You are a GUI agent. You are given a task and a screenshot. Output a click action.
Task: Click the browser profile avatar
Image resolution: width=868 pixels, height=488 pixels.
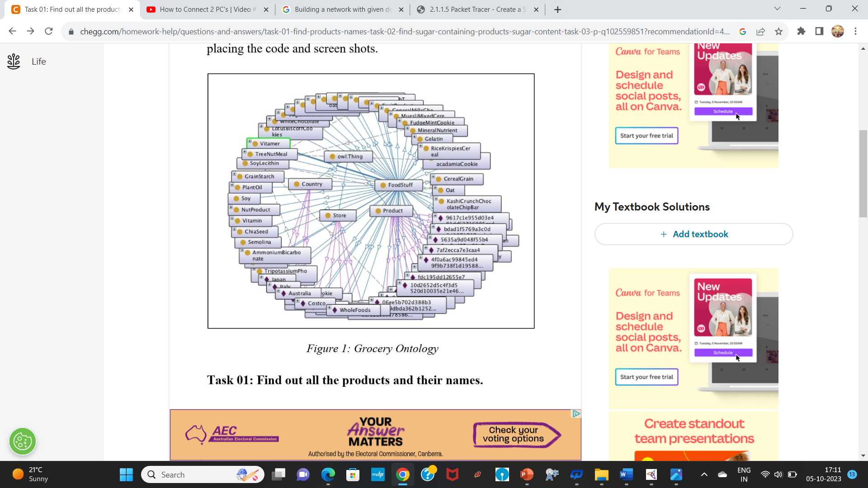click(x=839, y=31)
